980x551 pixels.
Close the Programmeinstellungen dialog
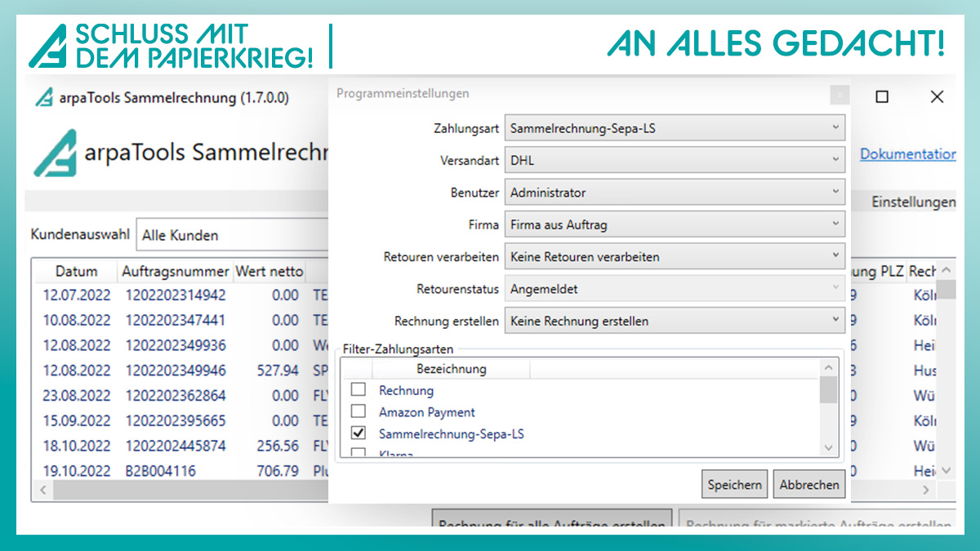coord(840,96)
